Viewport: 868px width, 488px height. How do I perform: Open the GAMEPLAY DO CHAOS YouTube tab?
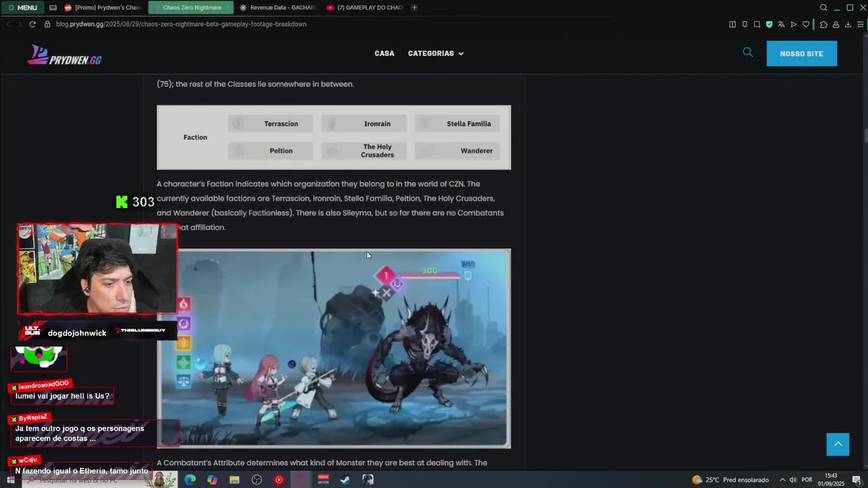(364, 7)
